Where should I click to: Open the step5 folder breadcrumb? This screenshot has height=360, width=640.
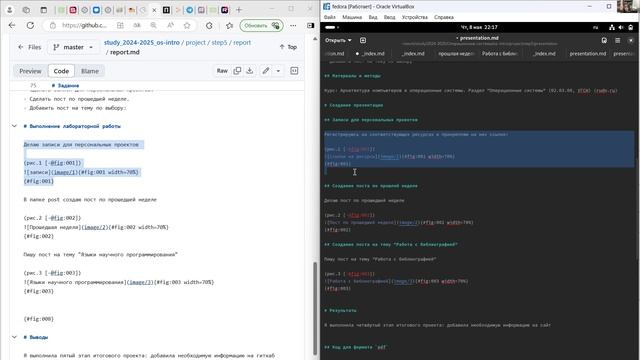coord(219,42)
